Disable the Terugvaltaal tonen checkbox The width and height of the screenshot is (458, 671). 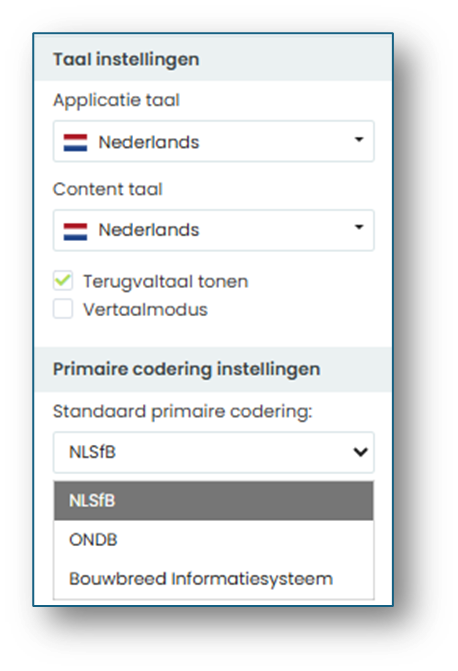click(63, 281)
